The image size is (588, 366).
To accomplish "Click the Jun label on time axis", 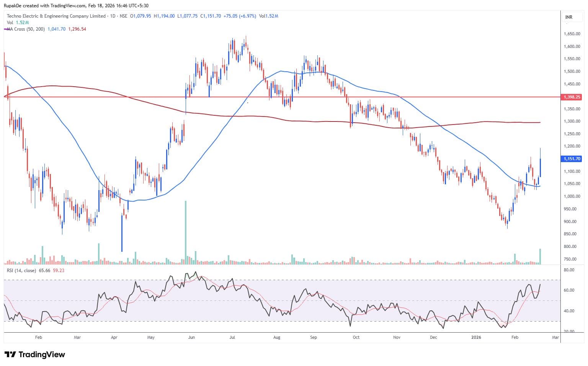I will coord(191,338).
